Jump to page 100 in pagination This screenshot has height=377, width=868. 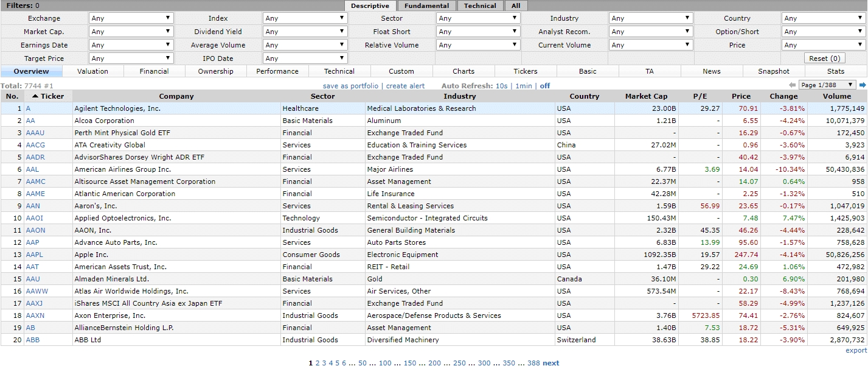coord(385,363)
